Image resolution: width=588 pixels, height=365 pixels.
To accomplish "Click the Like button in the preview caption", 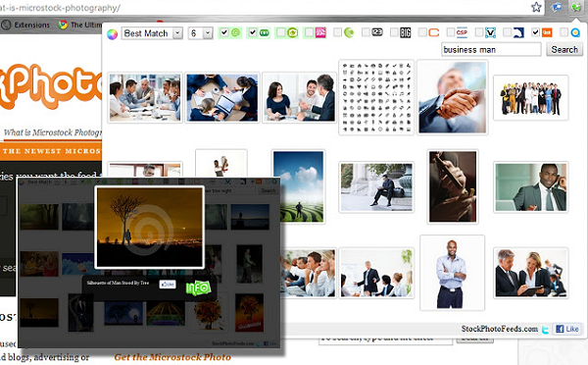I will 168,285.
